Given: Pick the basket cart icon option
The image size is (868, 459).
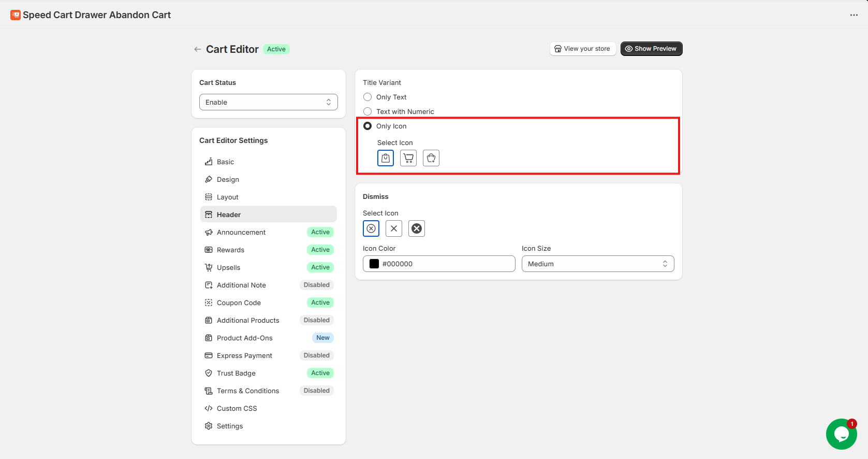Looking at the screenshot, I should 431,158.
